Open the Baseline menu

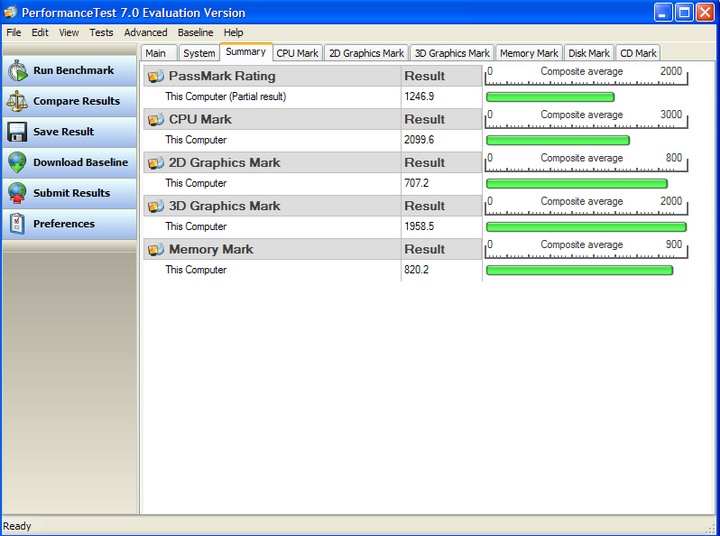click(x=196, y=33)
